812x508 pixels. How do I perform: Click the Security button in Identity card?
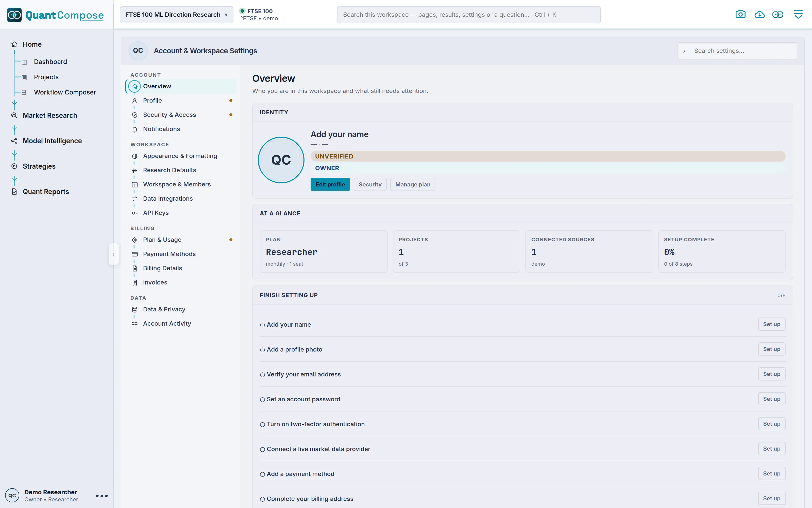coord(370,184)
